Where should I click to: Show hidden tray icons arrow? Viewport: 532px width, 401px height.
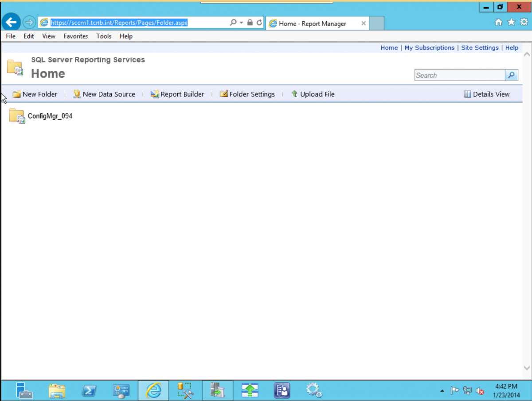(x=442, y=391)
